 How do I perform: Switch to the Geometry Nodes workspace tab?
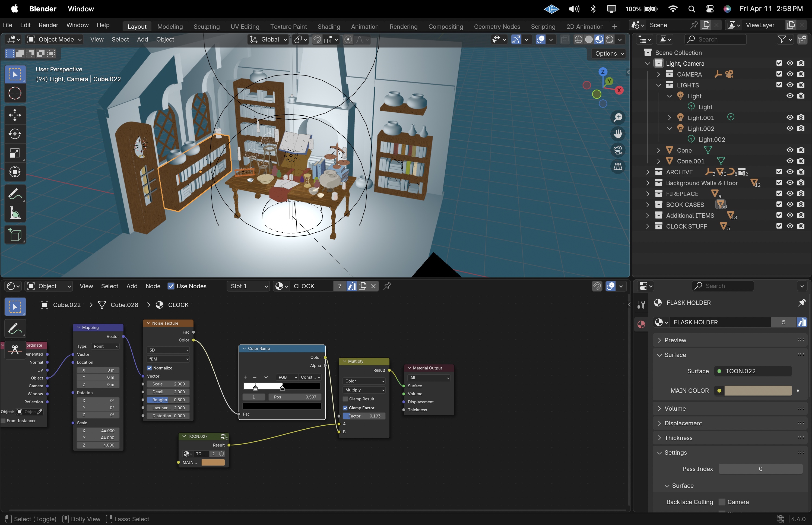tap(497, 27)
